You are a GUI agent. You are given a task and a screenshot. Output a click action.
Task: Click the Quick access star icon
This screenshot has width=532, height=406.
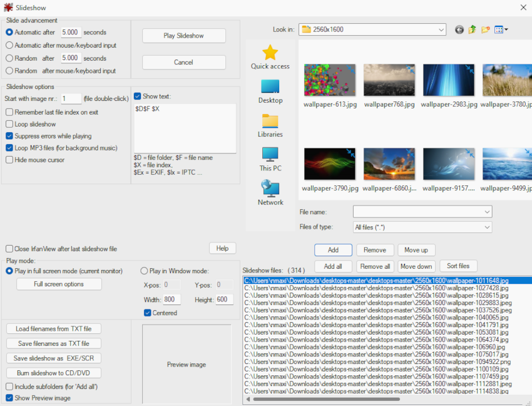pos(270,53)
